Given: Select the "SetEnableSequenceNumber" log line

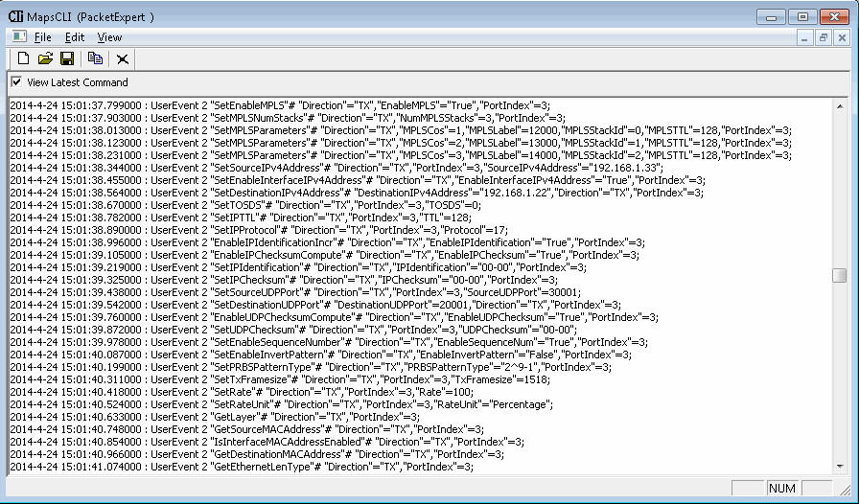Looking at the screenshot, I should point(329,342).
